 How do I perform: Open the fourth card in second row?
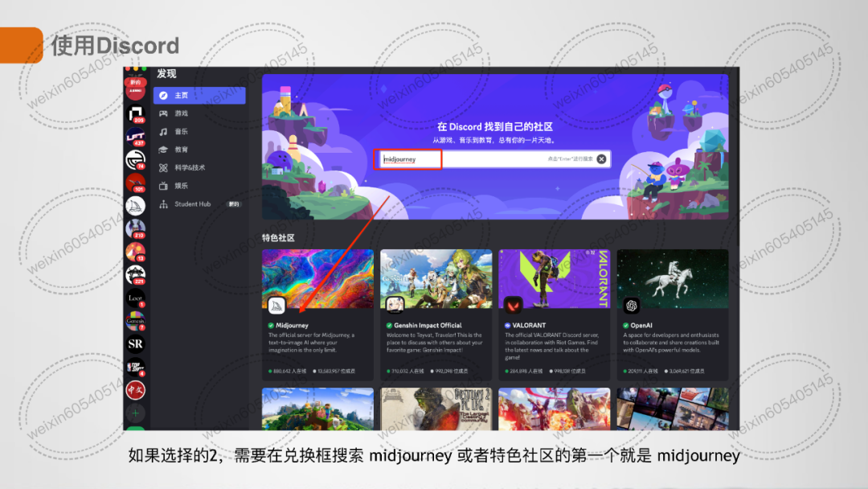click(673, 409)
